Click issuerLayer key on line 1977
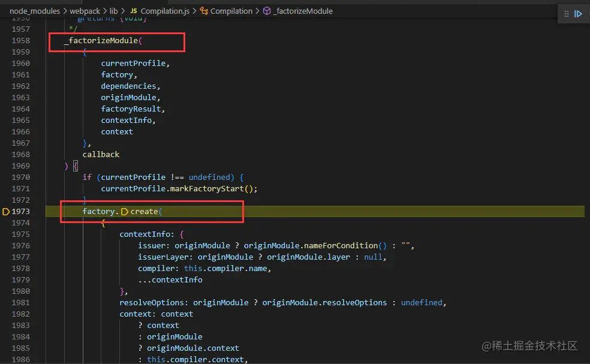 (x=163, y=257)
